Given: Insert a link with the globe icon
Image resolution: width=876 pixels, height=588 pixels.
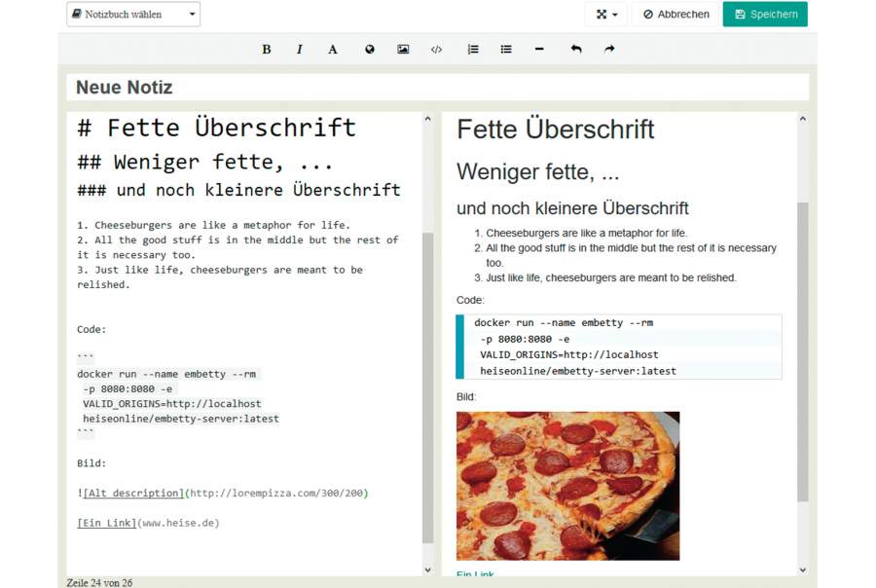Looking at the screenshot, I should click(369, 50).
